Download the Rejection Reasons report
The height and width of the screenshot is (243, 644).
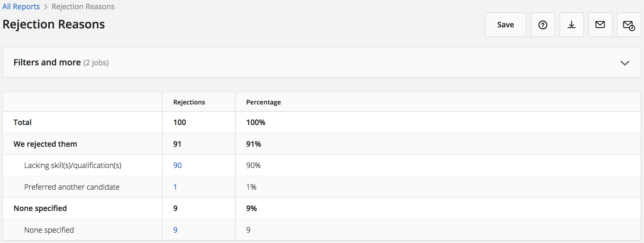572,25
